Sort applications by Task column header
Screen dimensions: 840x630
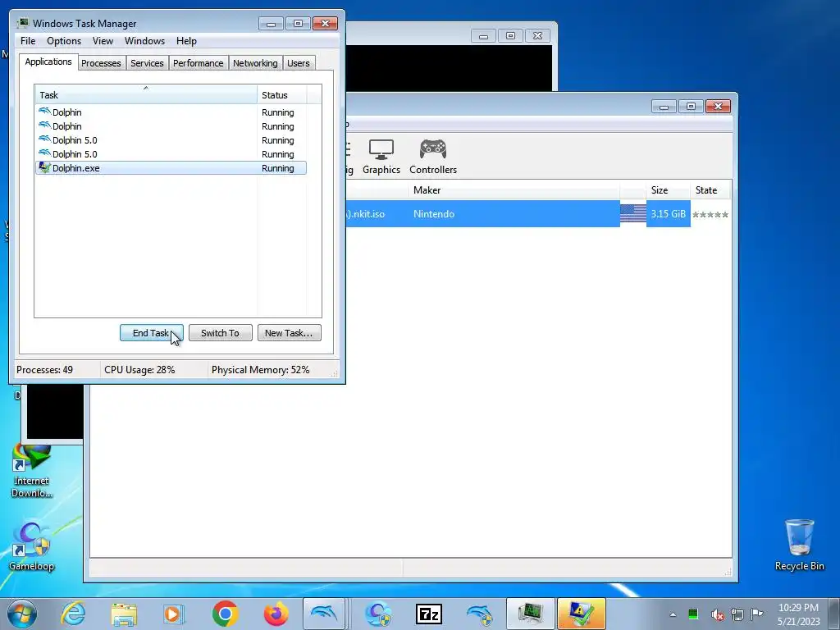pyautogui.click(x=146, y=95)
